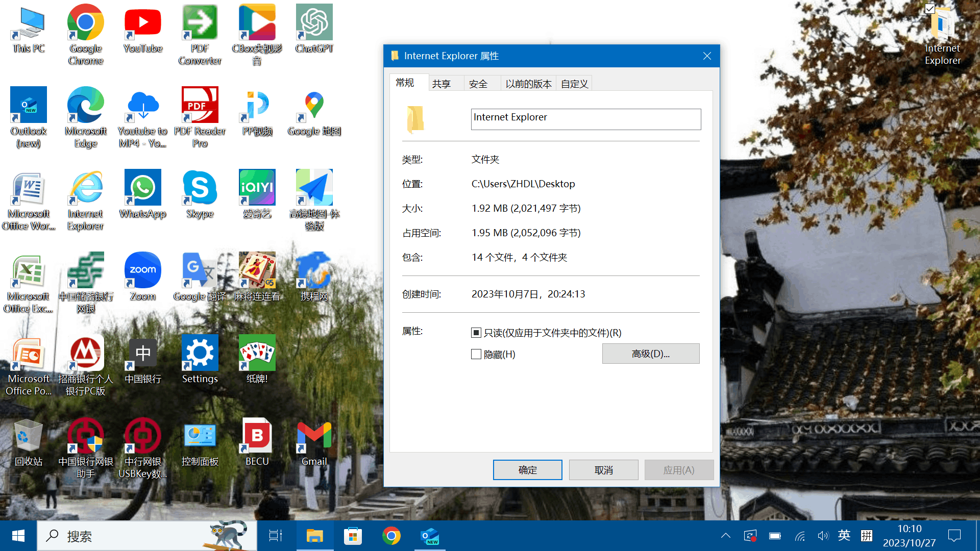Open File Explorer in the taskbar
The image size is (980, 551).
(314, 536)
